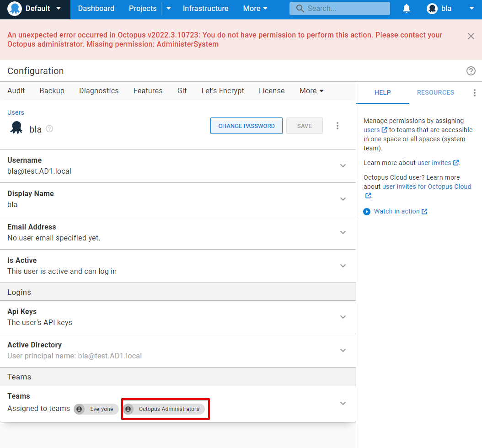The image size is (482, 448).
Task: Expand the Projects dropdown caret
Action: point(168,8)
